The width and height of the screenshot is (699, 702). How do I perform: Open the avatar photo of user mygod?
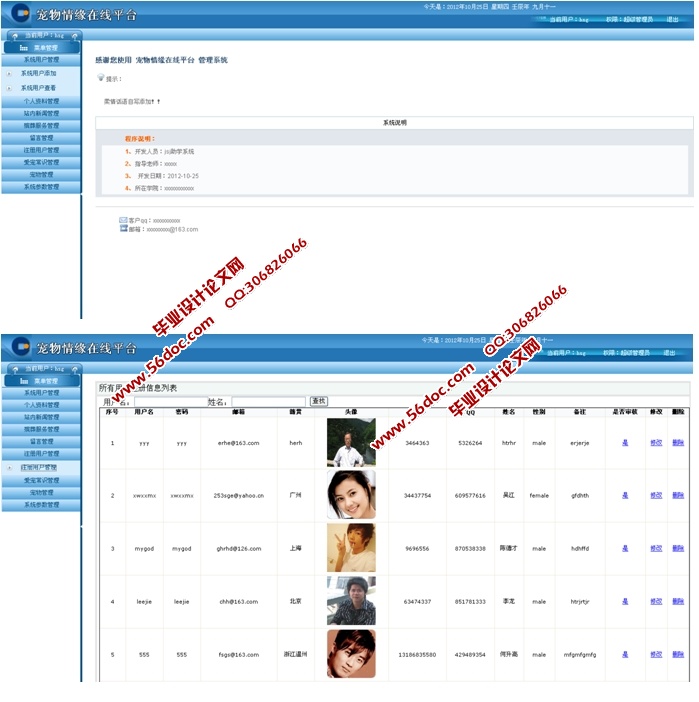coord(351,548)
